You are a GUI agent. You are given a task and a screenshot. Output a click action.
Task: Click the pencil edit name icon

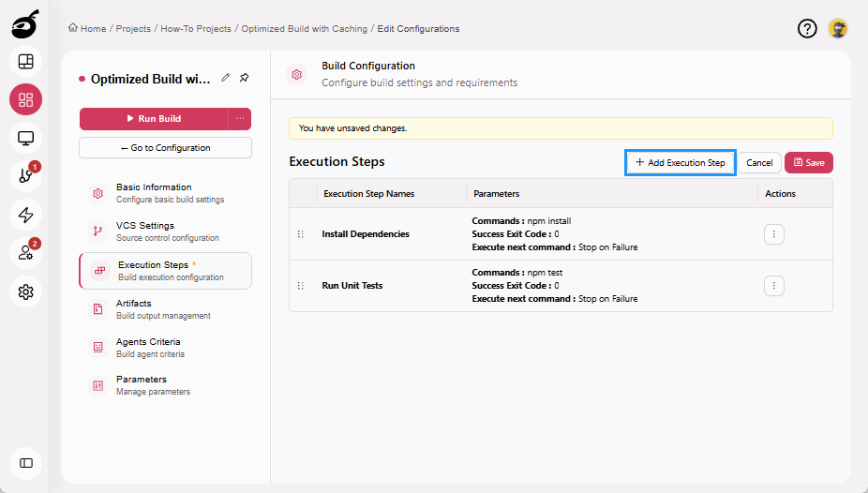point(225,78)
